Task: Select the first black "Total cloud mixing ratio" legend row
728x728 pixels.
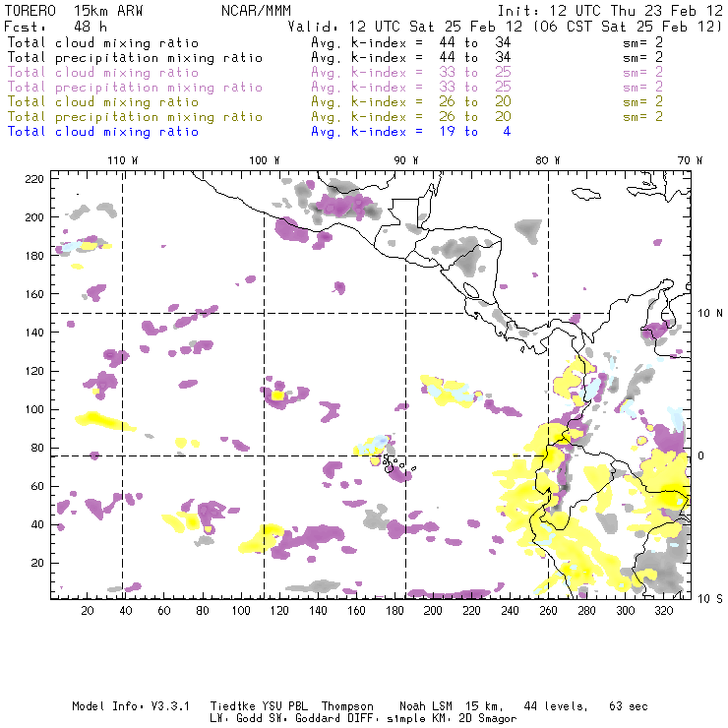Action: tap(335, 42)
